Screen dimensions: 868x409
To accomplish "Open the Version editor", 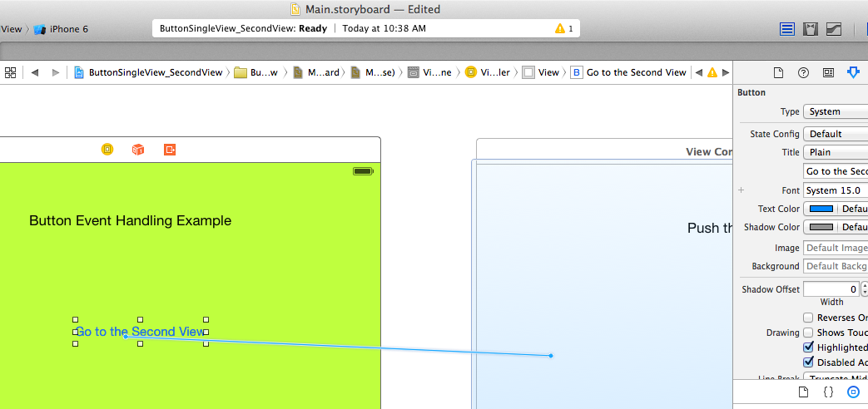I will tap(833, 29).
